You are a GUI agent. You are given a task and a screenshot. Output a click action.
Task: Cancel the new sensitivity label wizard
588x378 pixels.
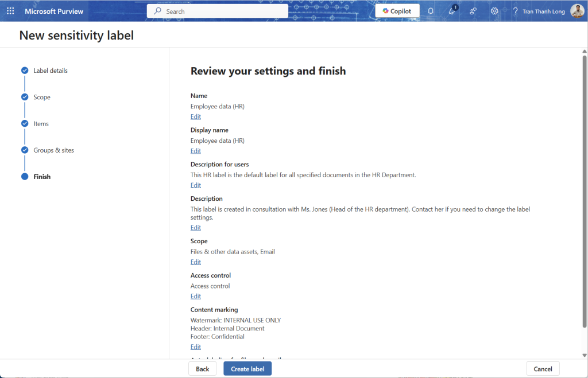click(543, 369)
